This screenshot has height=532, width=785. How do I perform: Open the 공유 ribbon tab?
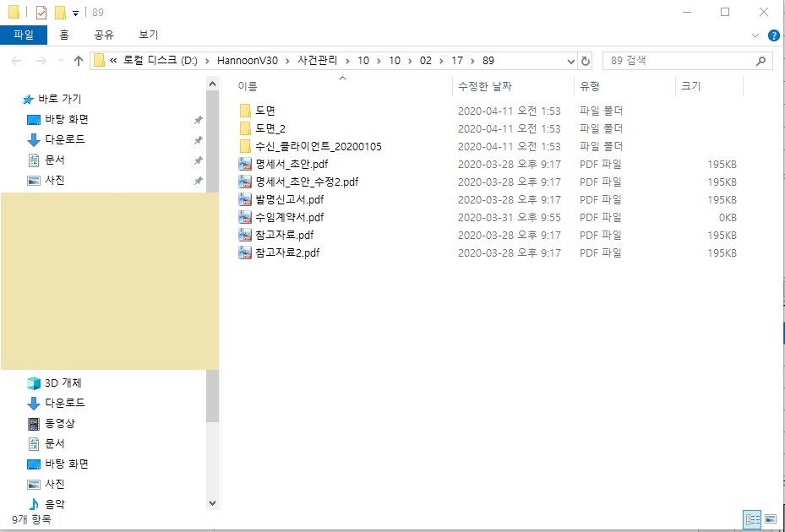[x=104, y=35]
